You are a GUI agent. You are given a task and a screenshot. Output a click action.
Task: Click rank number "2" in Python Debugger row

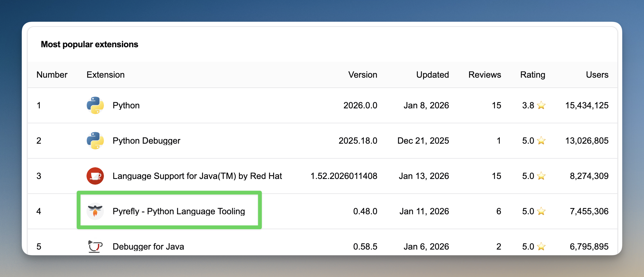(39, 141)
